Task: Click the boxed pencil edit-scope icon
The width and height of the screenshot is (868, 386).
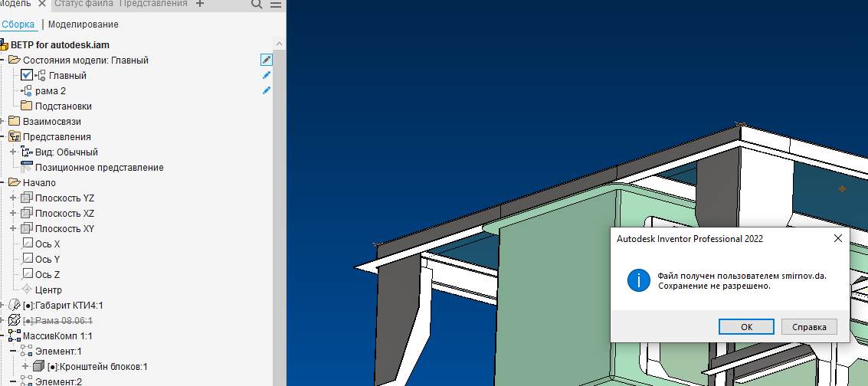Action: (x=267, y=60)
